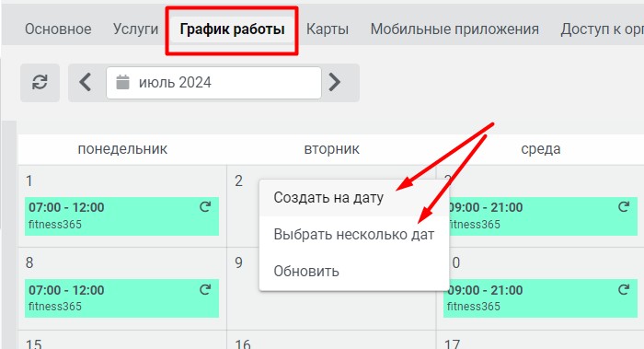Open July 8 shift 07:00 - 12:00
Viewport: 644px width, 349px height.
121,298
